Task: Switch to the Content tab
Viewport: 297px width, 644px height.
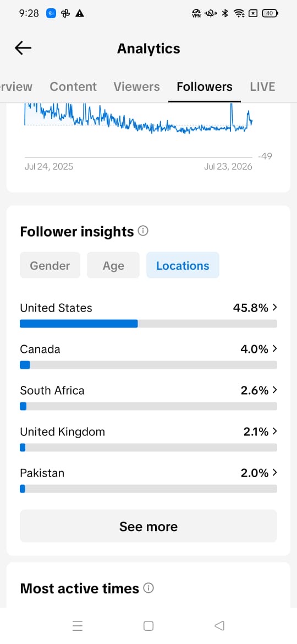Action: point(73,86)
